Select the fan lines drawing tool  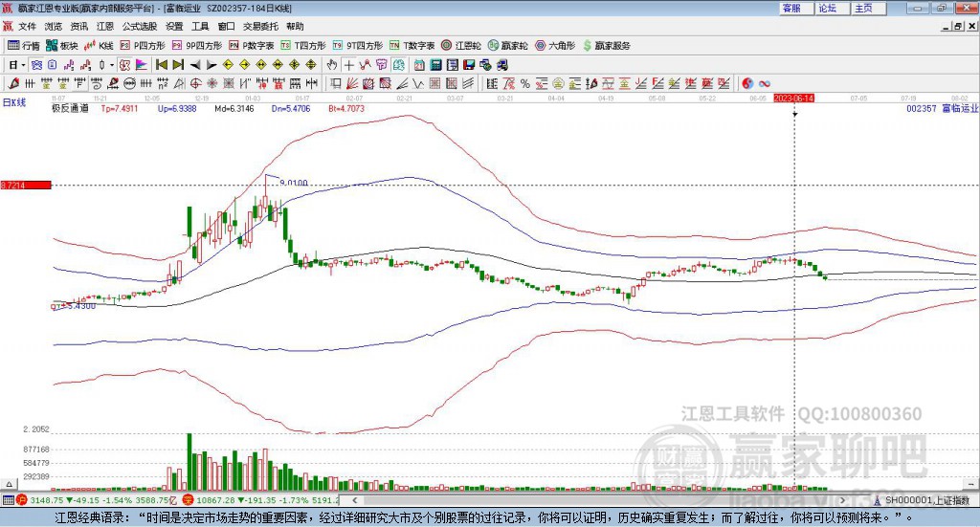pyautogui.click(x=352, y=83)
